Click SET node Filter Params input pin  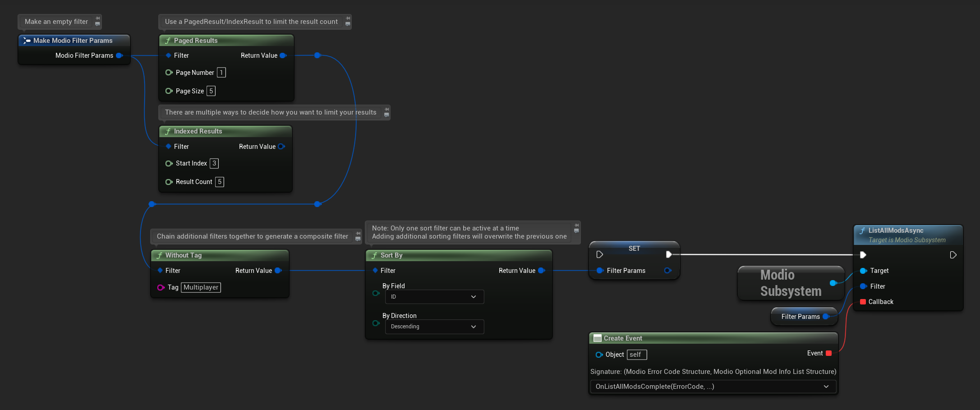pos(600,271)
